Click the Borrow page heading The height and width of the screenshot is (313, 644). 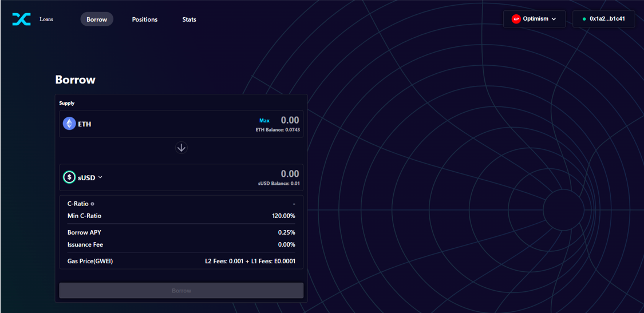(x=75, y=80)
